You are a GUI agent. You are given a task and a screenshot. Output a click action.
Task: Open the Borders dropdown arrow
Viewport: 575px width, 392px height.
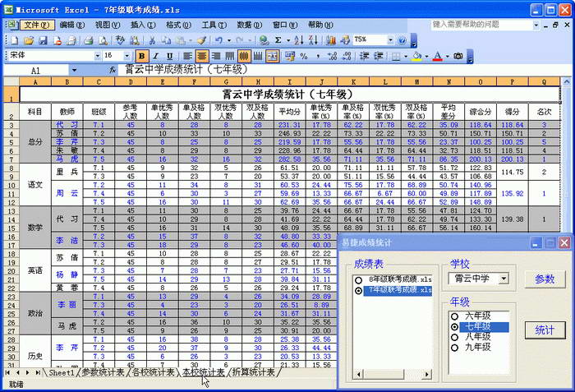406,56
